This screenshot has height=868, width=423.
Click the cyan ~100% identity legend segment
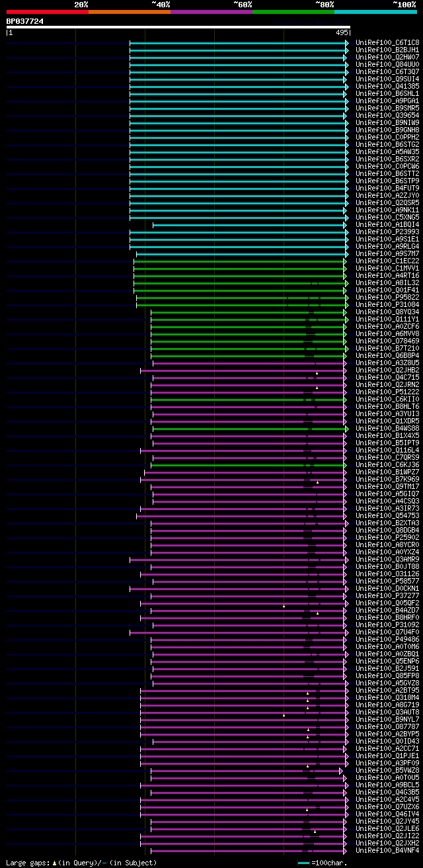point(375,12)
